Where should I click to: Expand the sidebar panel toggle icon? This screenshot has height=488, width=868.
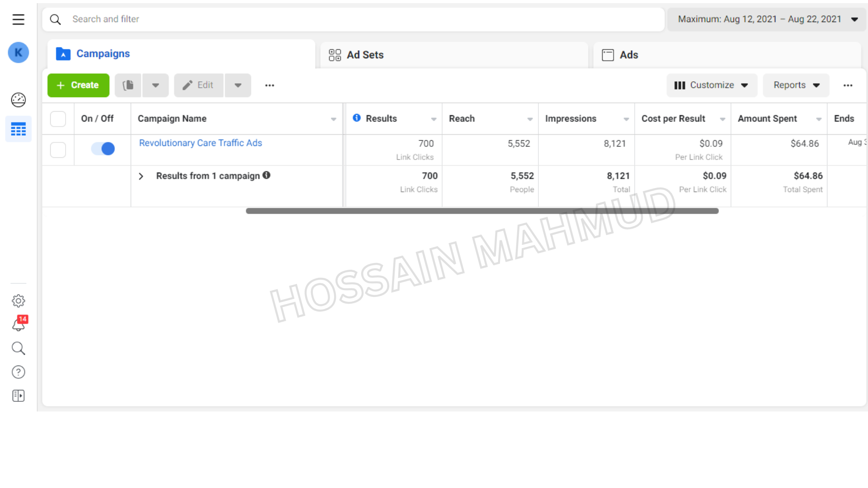(19, 396)
